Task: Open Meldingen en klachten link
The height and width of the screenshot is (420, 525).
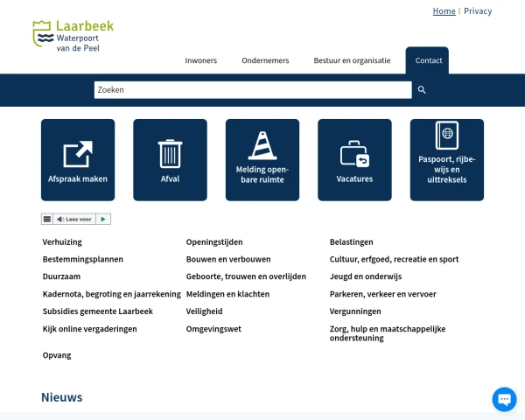Action: click(227, 294)
